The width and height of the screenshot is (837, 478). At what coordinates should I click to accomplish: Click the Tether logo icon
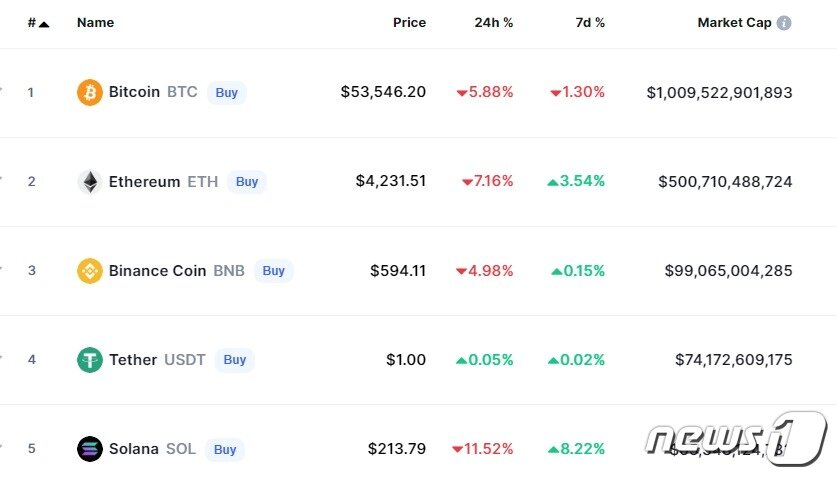(90, 360)
